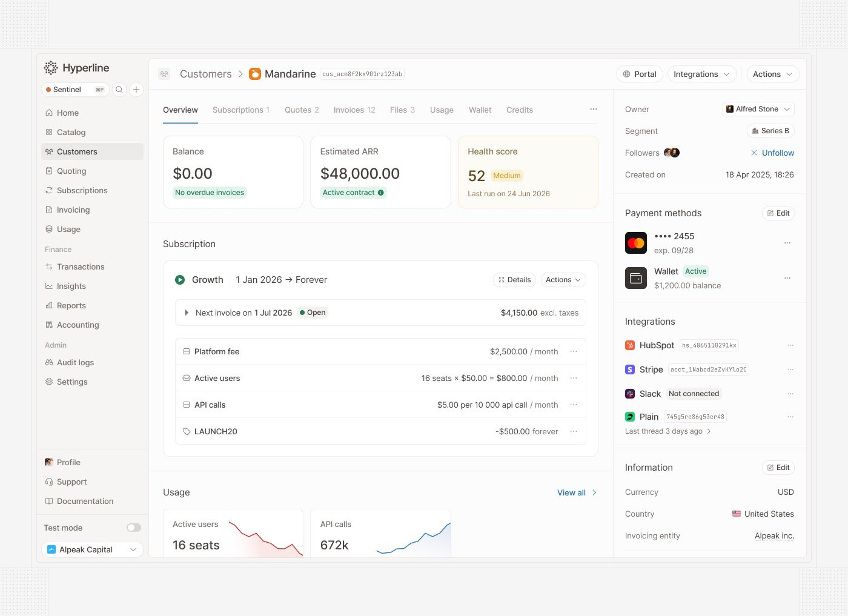Click the Stripe account ID tag
Image resolution: width=848 pixels, height=616 pixels.
709,369
